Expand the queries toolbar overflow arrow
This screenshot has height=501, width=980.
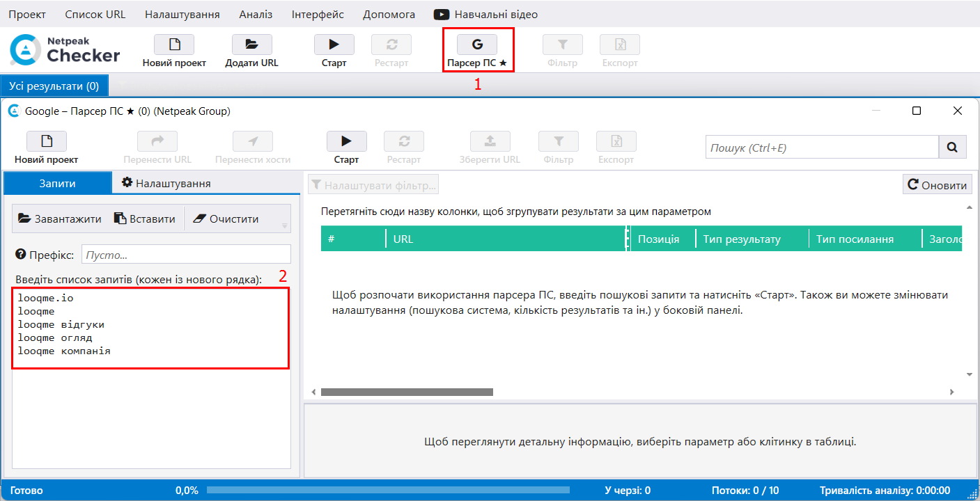point(284,225)
